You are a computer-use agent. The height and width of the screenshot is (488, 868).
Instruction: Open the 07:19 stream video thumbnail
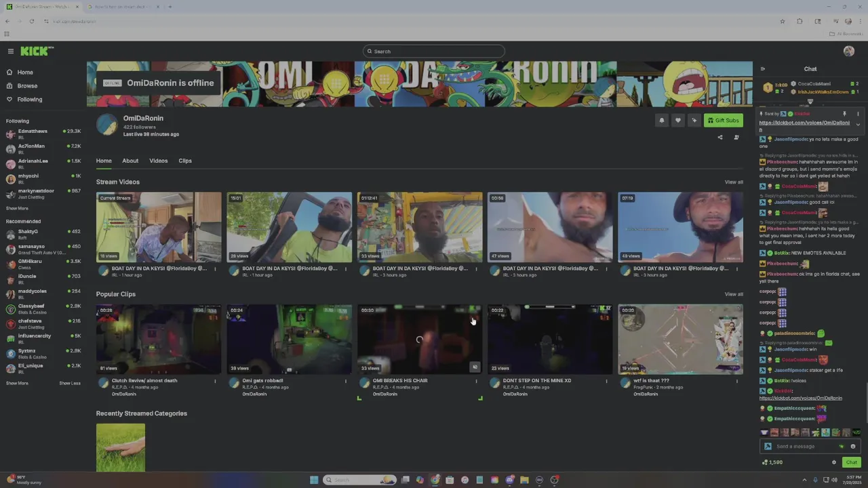[x=680, y=227]
